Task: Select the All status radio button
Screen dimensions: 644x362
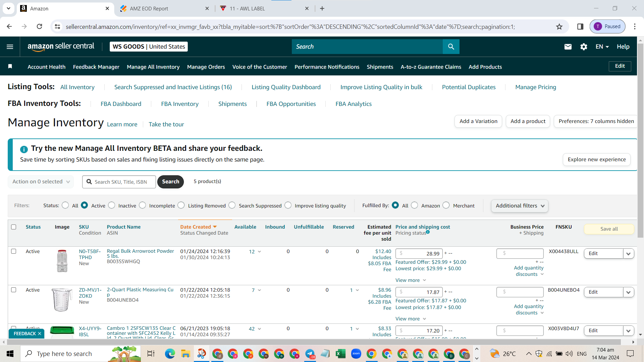Action: pyautogui.click(x=65, y=205)
